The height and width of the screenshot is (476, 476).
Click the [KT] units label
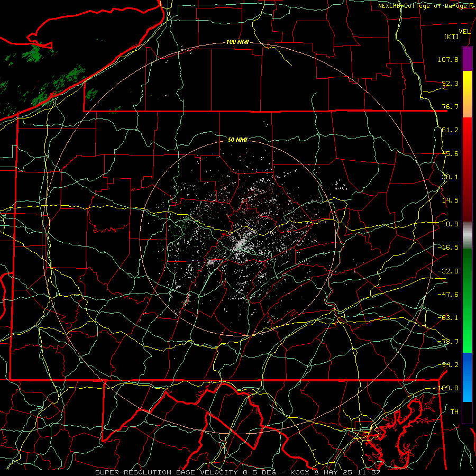pos(452,36)
